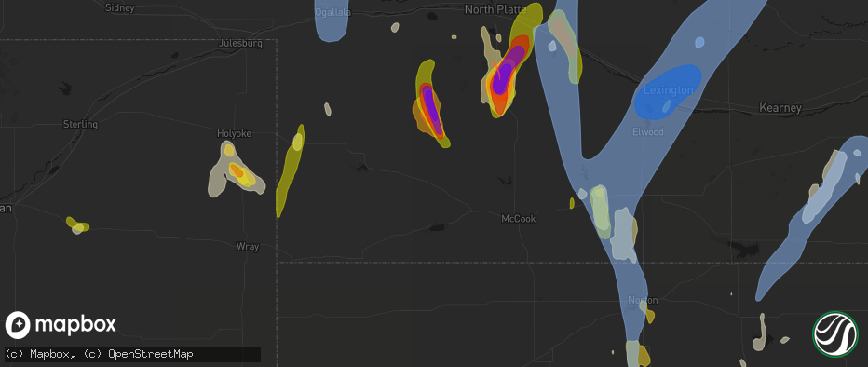
Task: Click the Sidney city label
Action: coord(119,7)
